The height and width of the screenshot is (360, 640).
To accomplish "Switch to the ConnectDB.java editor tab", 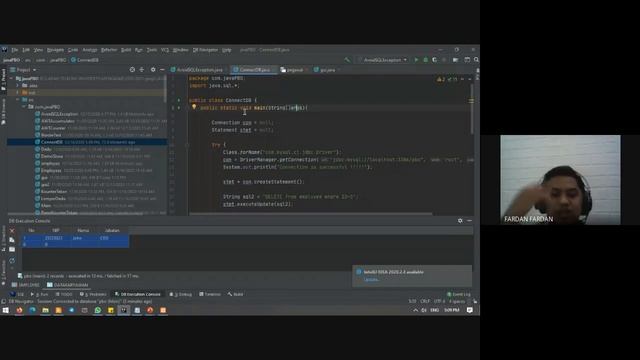I will pos(254,70).
